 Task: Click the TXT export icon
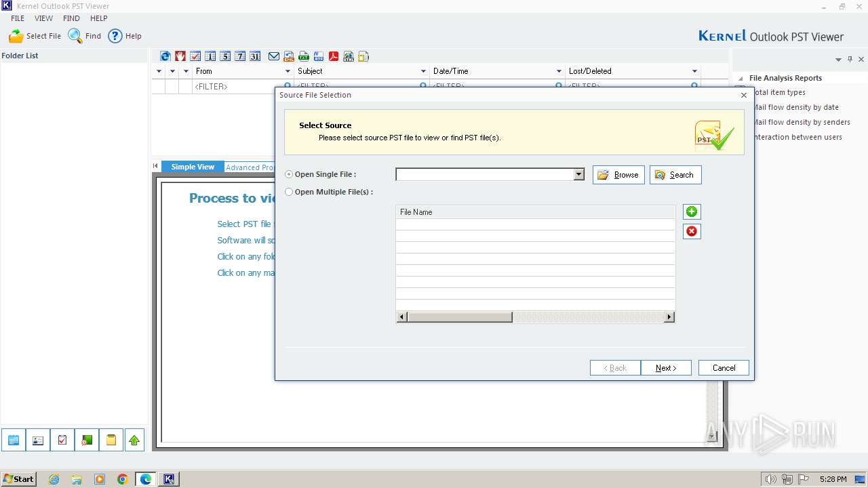(x=304, y=56)
